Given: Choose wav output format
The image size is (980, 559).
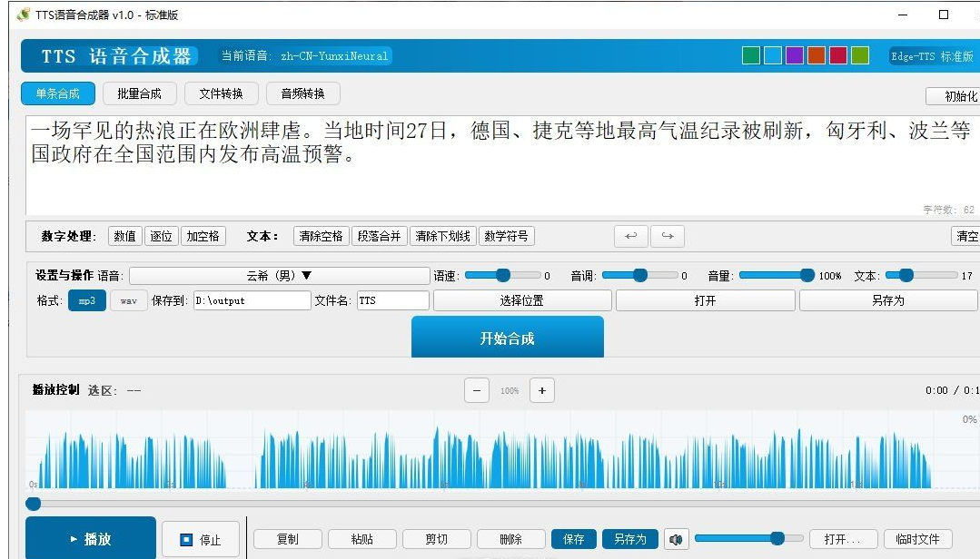Looking at the screenshot, I should (129, 300).
